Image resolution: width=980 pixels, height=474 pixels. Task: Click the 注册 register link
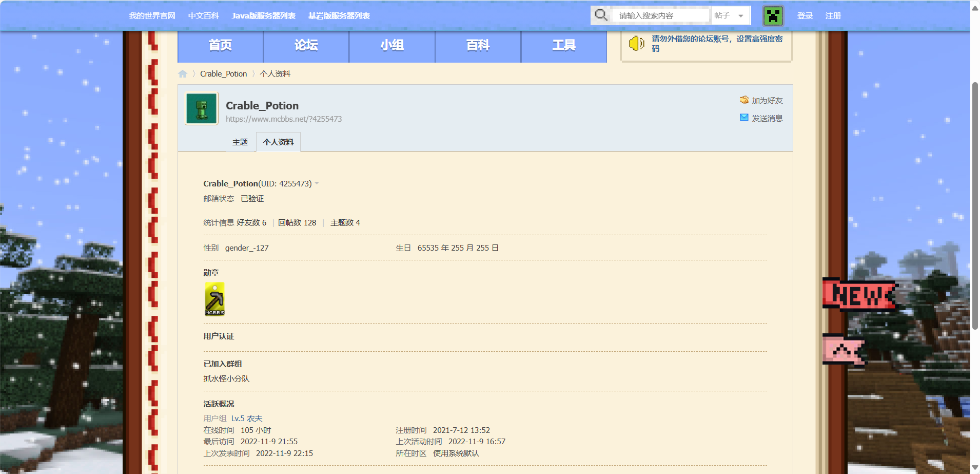pos(833,16)
